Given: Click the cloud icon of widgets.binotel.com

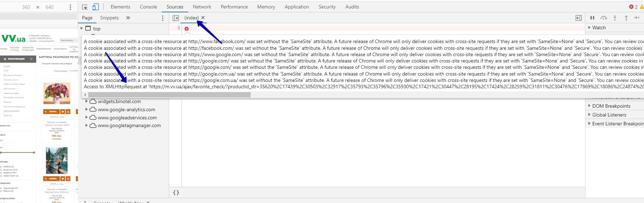Looking at the screenshot, I should (x=93, y=101).
